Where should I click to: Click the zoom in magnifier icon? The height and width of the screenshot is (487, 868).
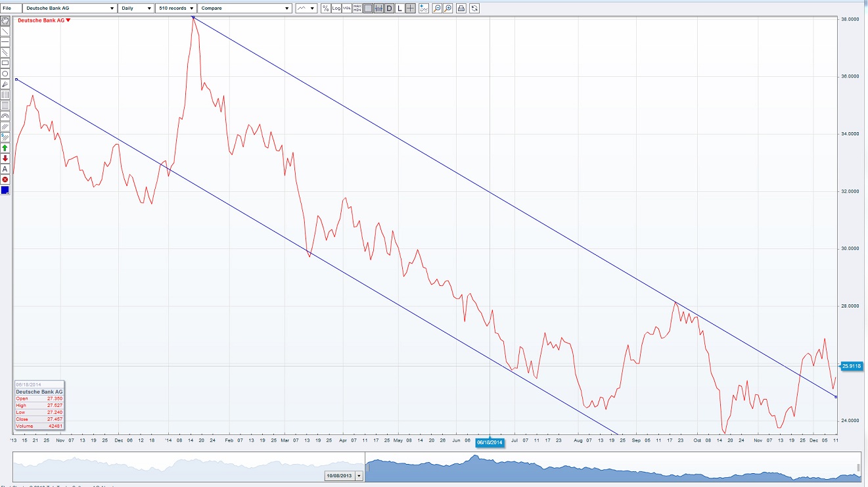448,8
